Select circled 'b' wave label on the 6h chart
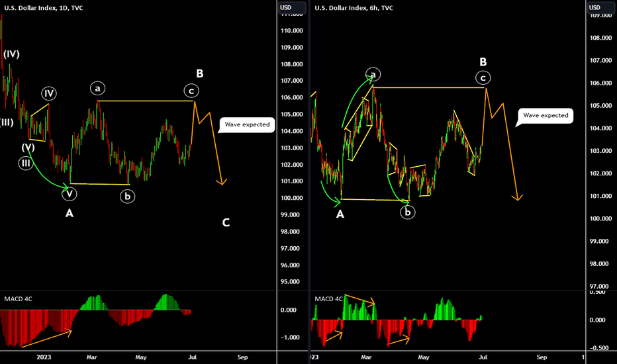 [408, 212]
